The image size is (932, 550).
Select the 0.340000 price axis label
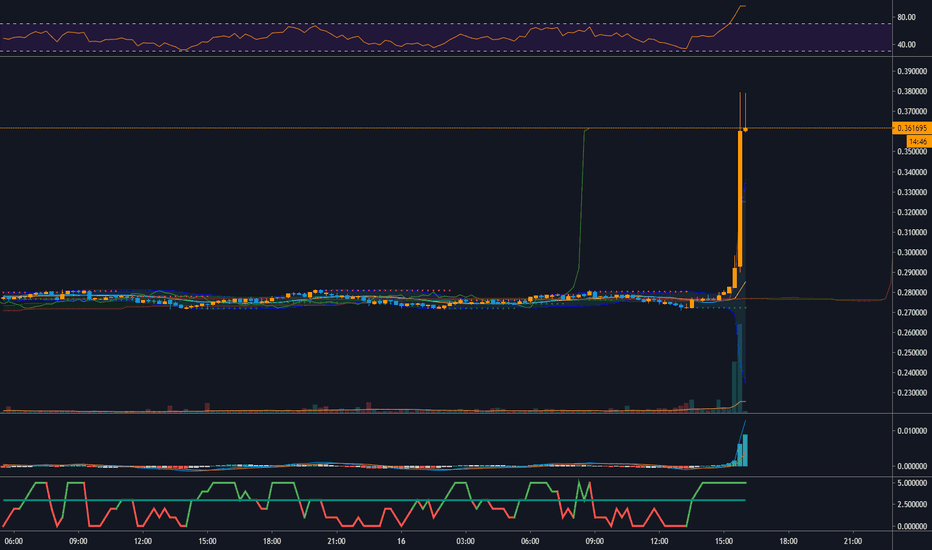tap(912, 172)
